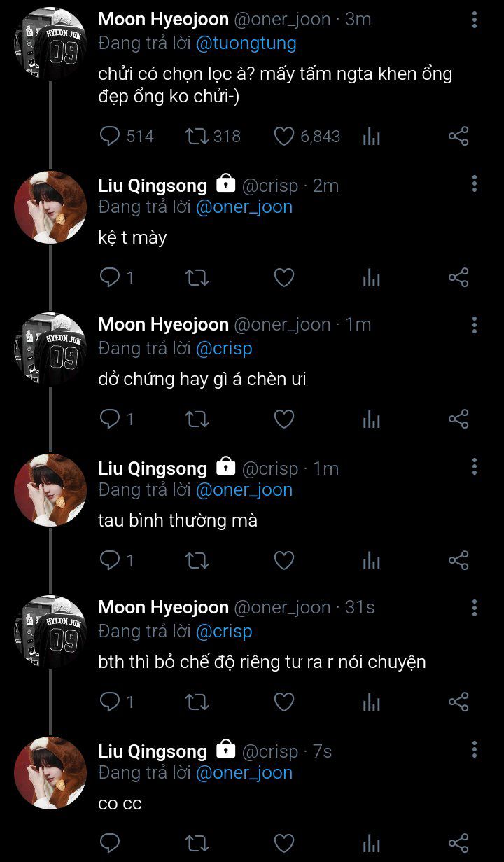Like the tweet with 6,843 likes
Viewport: 504px width, 862px height.
[283, 137]
